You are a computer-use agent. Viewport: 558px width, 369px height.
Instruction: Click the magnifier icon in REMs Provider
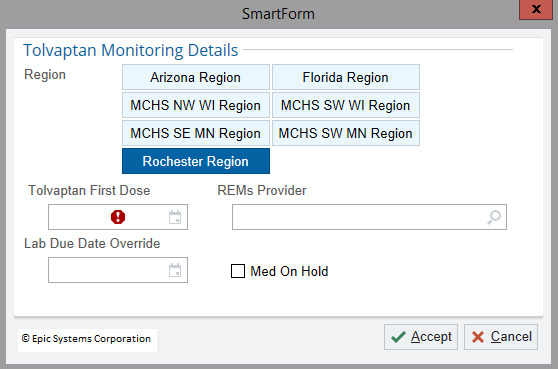(x=494, y=217)
